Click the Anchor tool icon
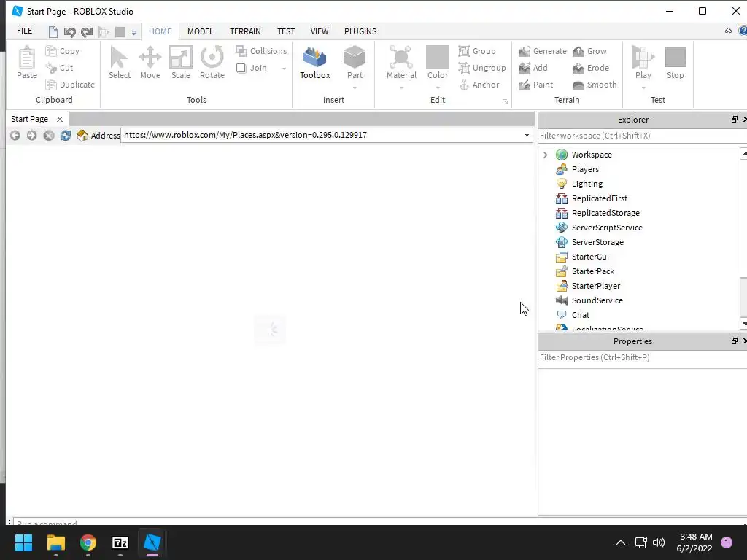747x560 pixels. [x=464, y=85]
